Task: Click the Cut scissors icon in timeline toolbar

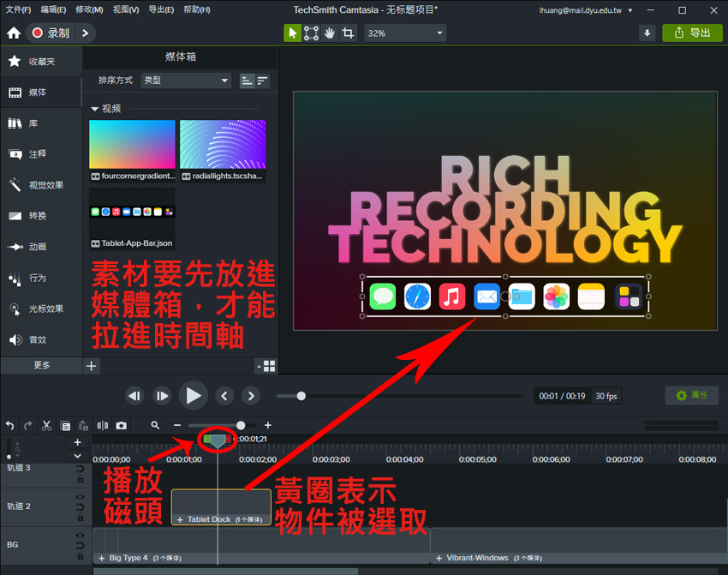Action: [x=46, y=425]
